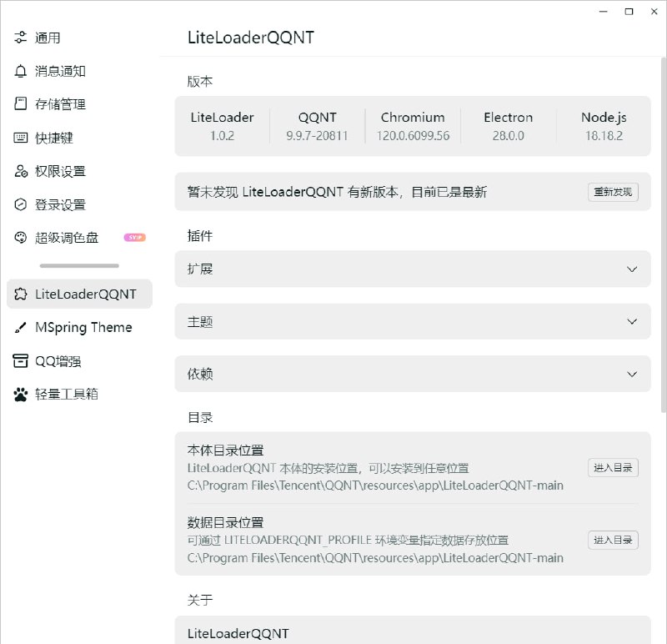This screenshot has height=644, width=667.
Task: Click the LiteLoaderQQNT entry under 关于
Action: [x=238, y=633]
